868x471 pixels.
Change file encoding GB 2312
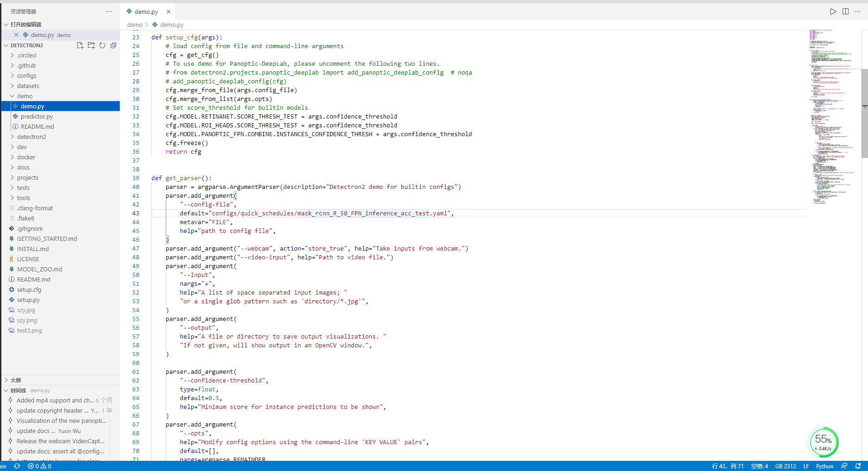786,466
